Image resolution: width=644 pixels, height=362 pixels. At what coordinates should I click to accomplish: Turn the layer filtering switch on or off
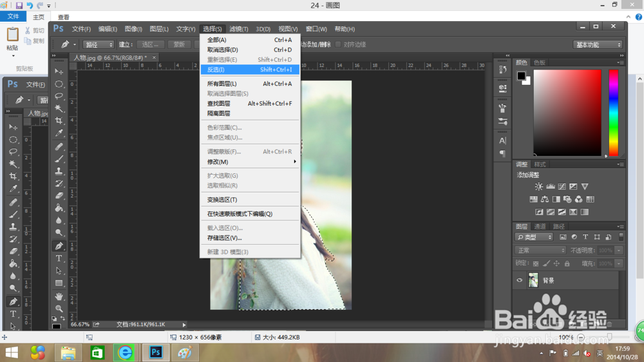[621, 236]
